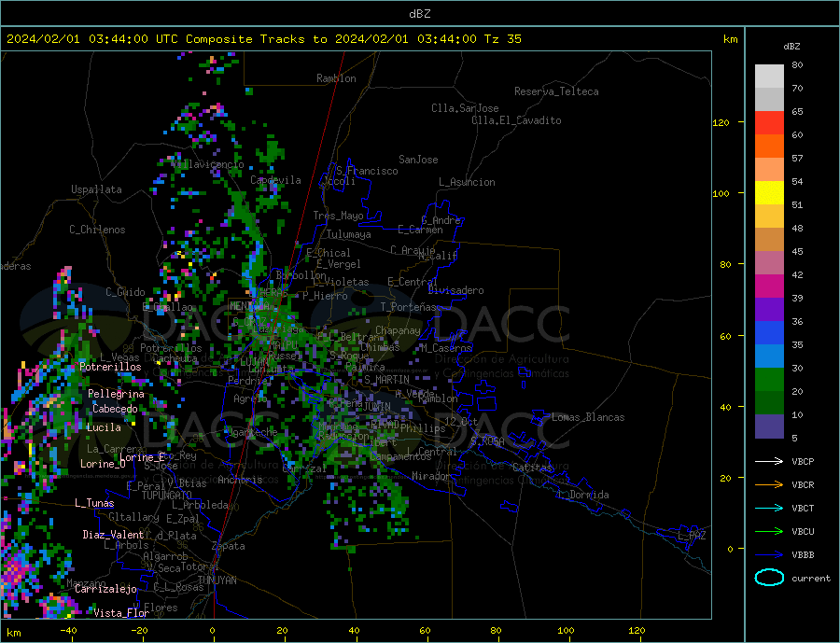The width and height of the screenshot is (840, 643).
Task: Click the -40 tick on bottom km axis
Action: coord(68,631)
